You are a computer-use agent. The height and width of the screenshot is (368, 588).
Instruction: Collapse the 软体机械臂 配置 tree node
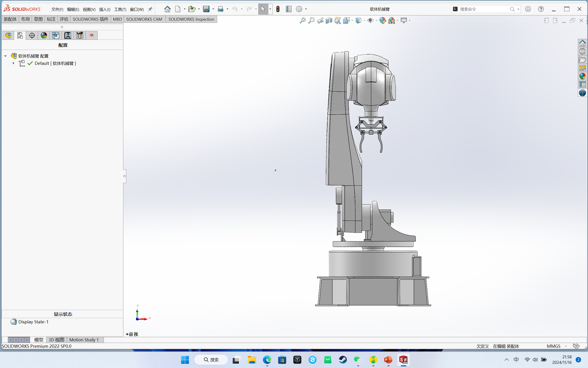coord(5,56)
